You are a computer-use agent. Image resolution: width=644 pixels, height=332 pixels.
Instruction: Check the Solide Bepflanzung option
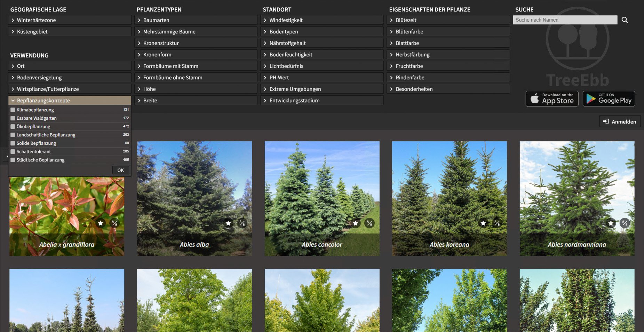click(13, 143)
